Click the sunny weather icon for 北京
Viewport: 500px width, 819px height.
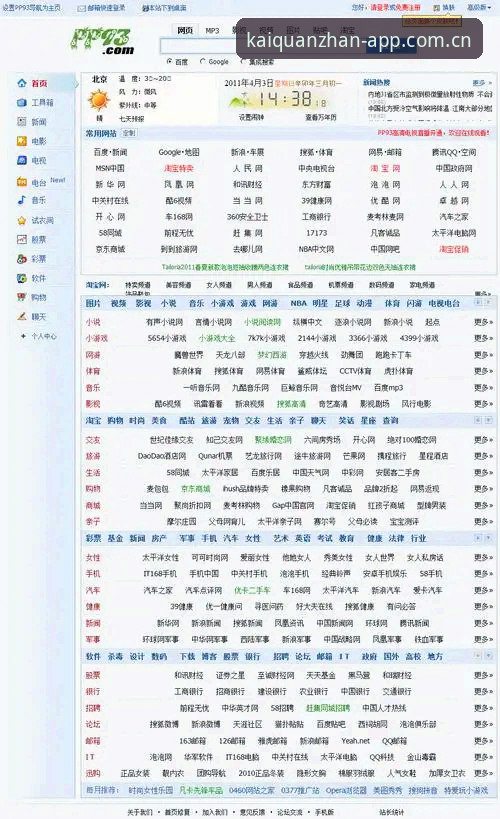click(x=99, y=100)
